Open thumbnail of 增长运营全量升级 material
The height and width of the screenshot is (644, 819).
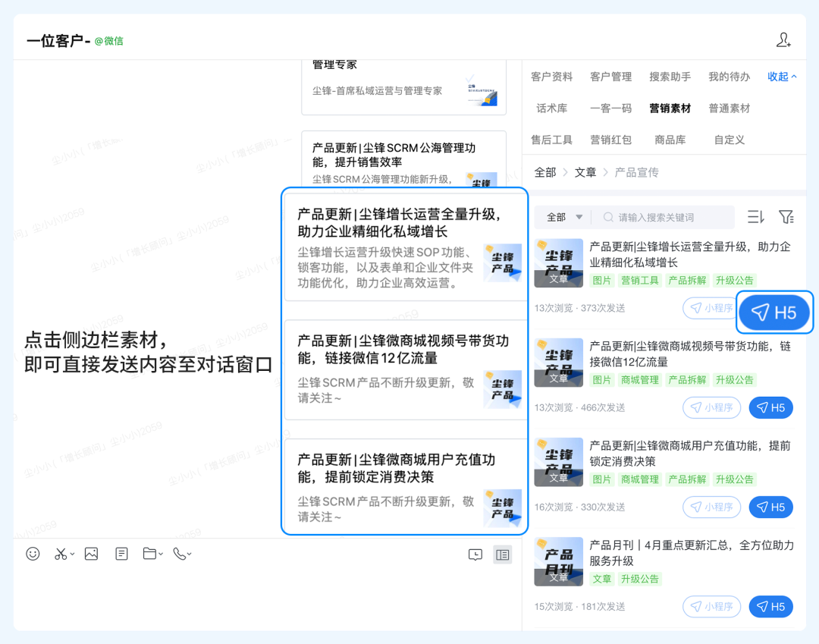(x=558, y=262)
